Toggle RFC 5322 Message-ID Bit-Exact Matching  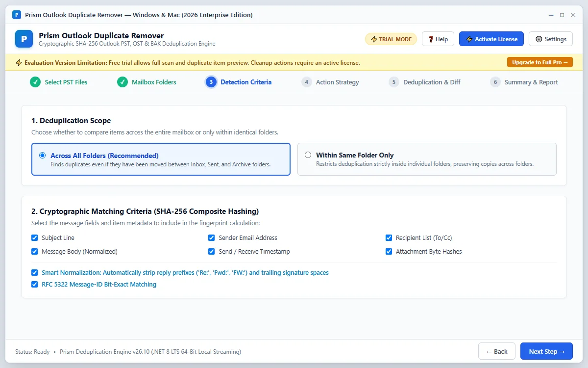pyautogui.click(x=35, y=284)
